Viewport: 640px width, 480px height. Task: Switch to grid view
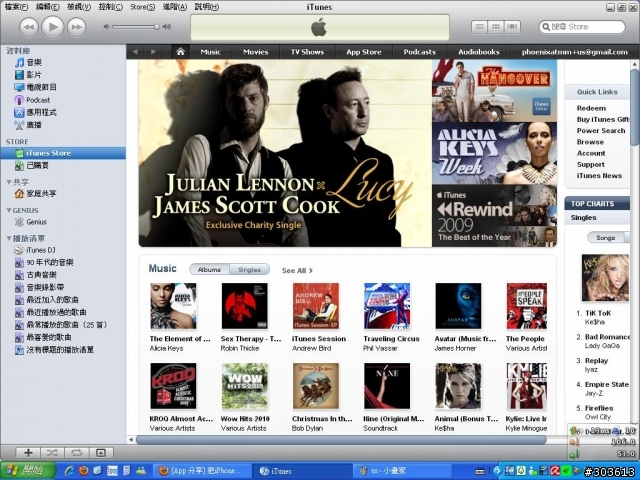pos(496,27)
